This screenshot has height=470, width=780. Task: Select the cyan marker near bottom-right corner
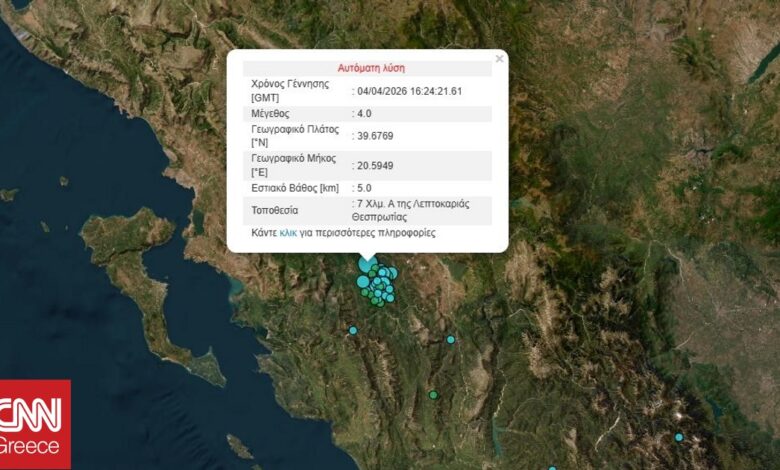click(x=678, y=437)
